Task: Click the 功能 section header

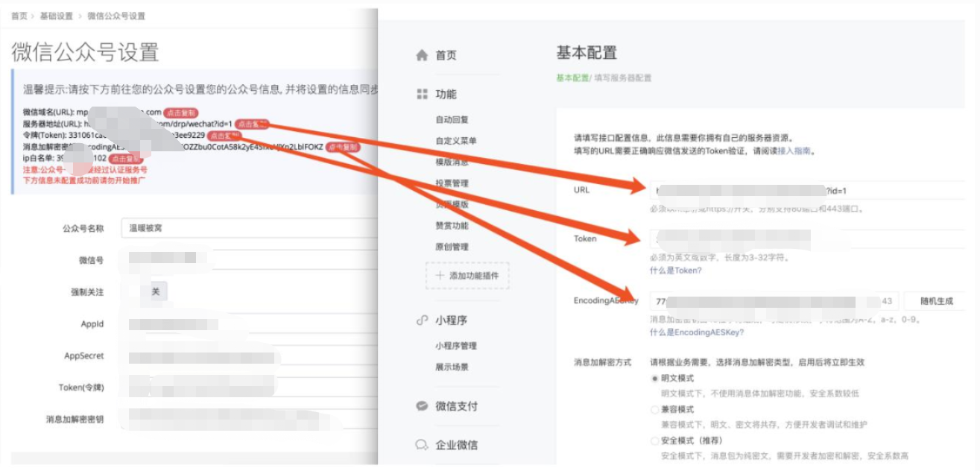Action: [446, 94]
